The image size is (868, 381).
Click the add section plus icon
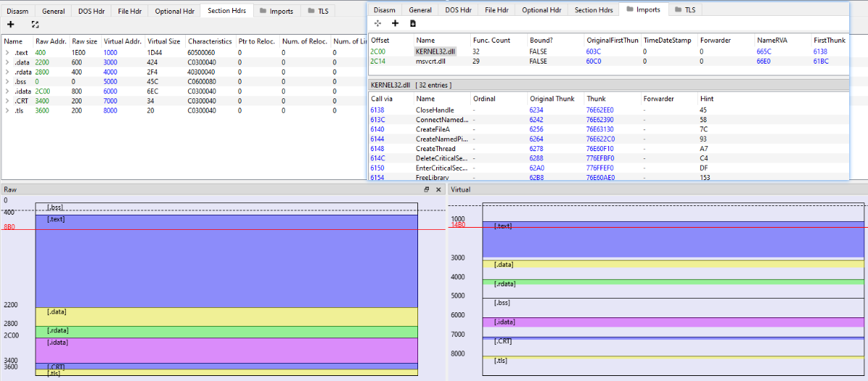[x=11, y=25]
